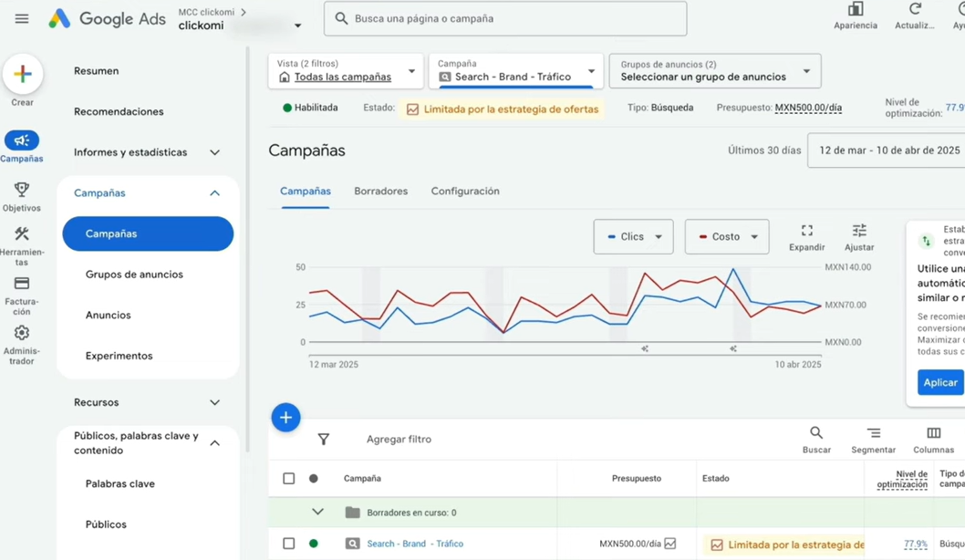
Task: Click the Apariencia icon
Action: (x=856, y=9)
